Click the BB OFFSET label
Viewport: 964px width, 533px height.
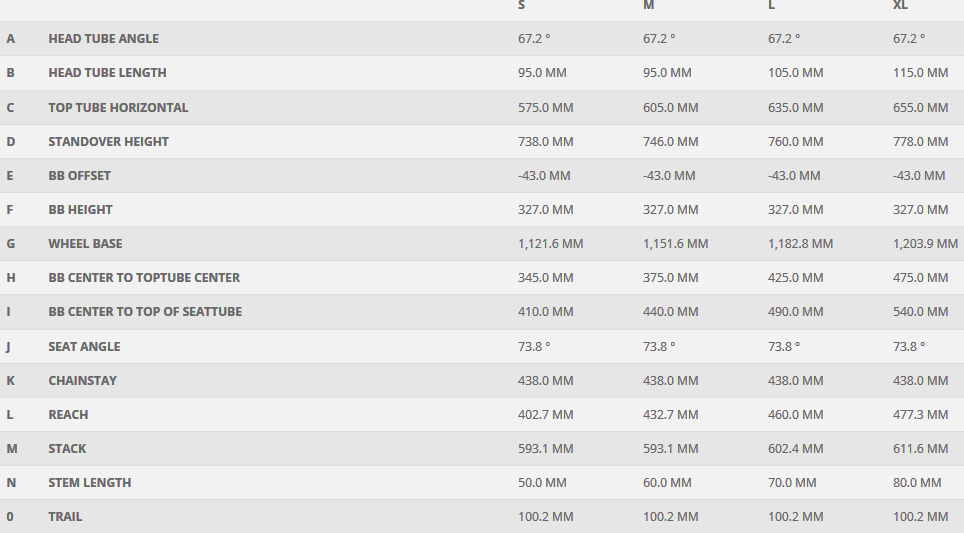(79, 175)
